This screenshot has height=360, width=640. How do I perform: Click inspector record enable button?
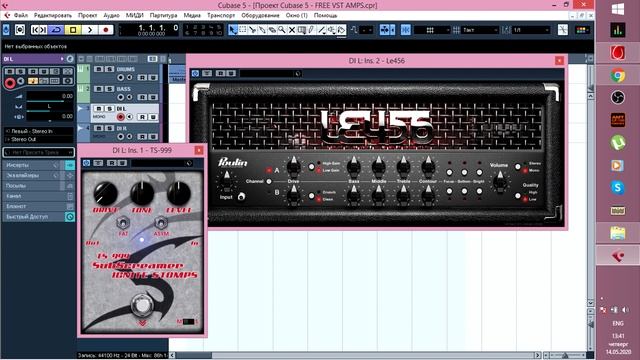9,83
